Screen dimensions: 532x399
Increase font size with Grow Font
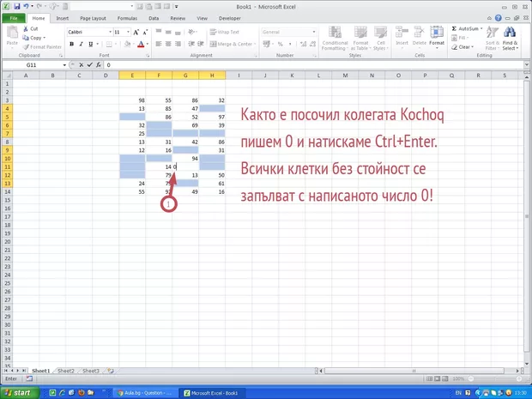tap(136, 33)
